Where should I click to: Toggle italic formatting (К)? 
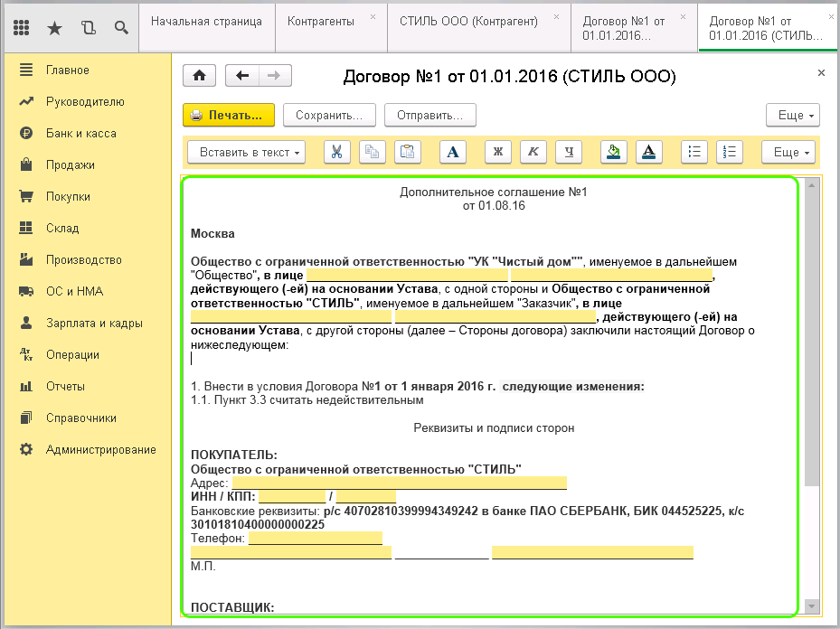[x=533, y=152]
